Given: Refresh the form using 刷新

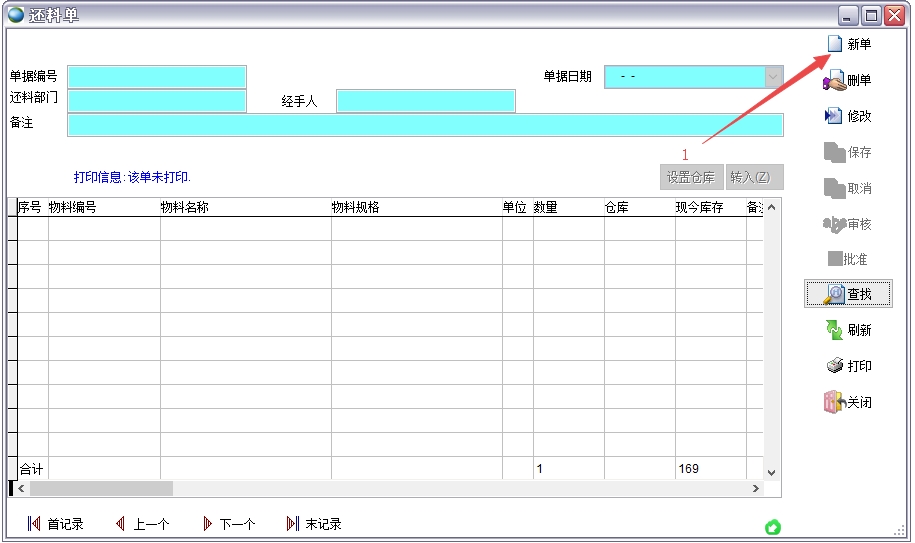Looking at the screenshot, I should click(x=834, y=330).
